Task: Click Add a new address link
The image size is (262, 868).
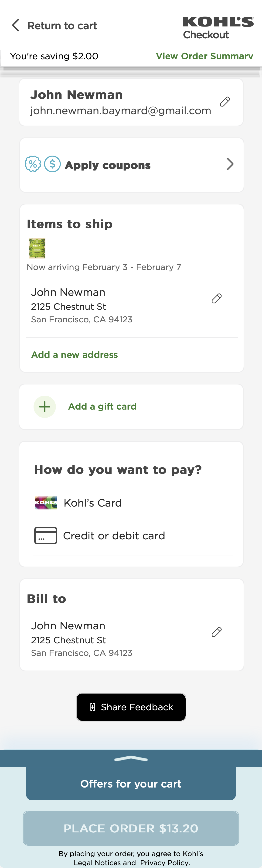Action: (75, 355)
